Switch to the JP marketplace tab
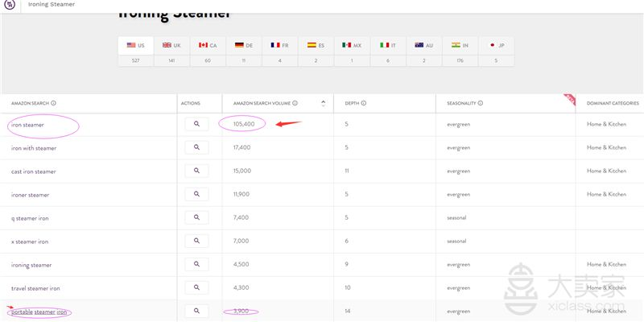The image size is (644, 322). click(496, 46)
